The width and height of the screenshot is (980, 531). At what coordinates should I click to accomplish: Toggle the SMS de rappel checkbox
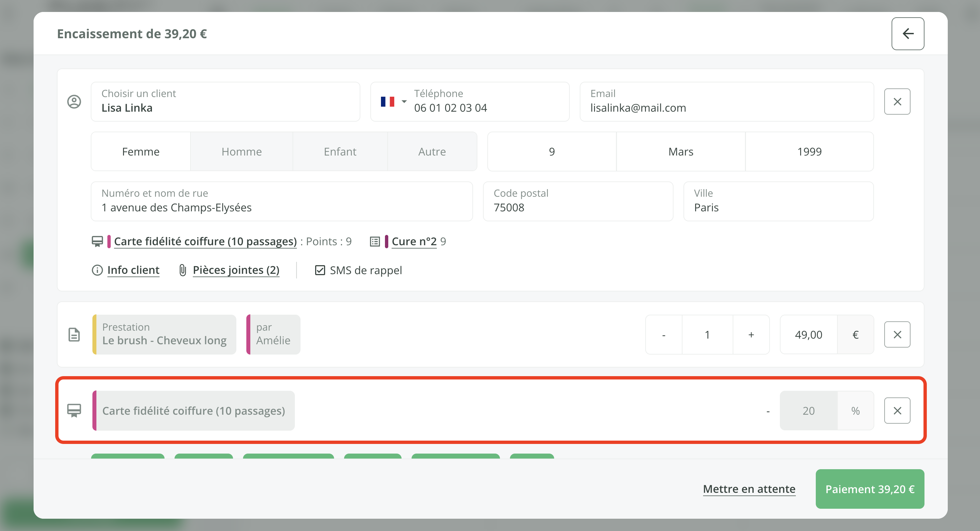pyautogui.click(x=320, y=270)
